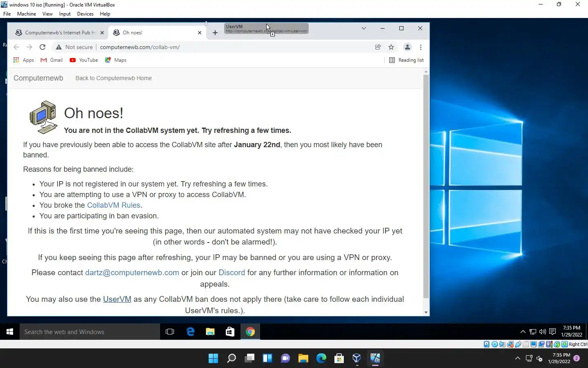
Task: Click VirtualBox USB indicator
Action: (518, 344)
